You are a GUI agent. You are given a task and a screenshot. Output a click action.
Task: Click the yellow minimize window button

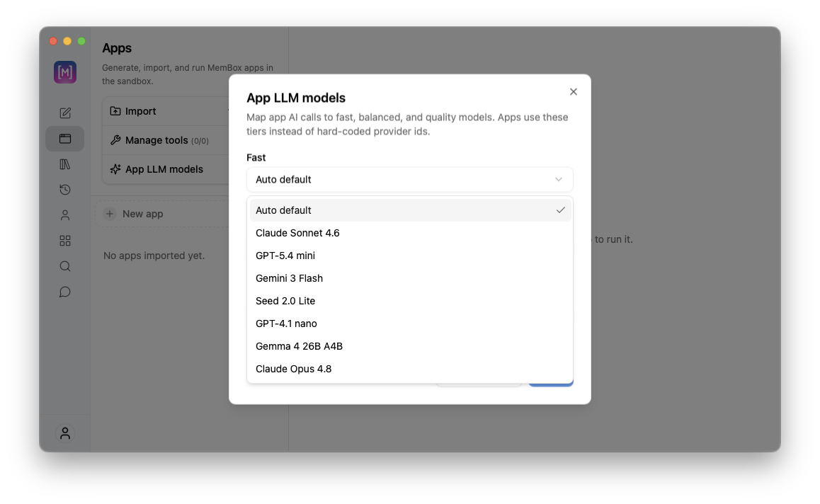coord(67,41)
